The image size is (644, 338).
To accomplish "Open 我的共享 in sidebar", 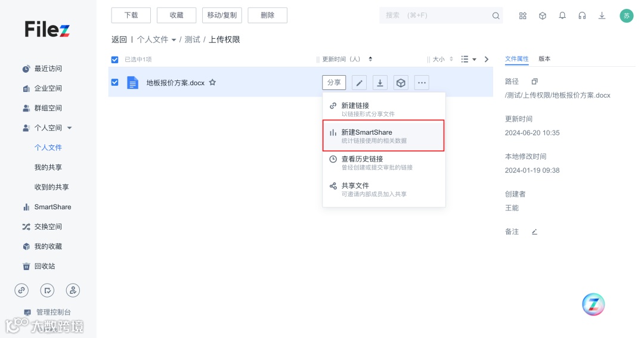I will point(48,167).
